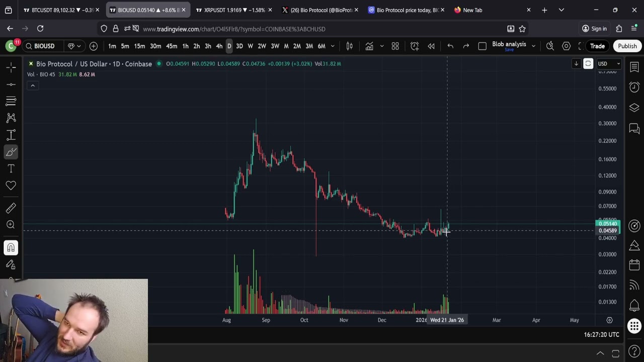644x362 pixels.
Task: Open the object tree layers panel
Action: pos(634,108)
